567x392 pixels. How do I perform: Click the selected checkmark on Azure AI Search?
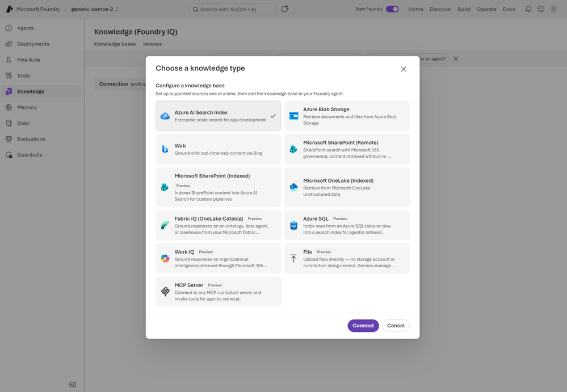(273, 116)
